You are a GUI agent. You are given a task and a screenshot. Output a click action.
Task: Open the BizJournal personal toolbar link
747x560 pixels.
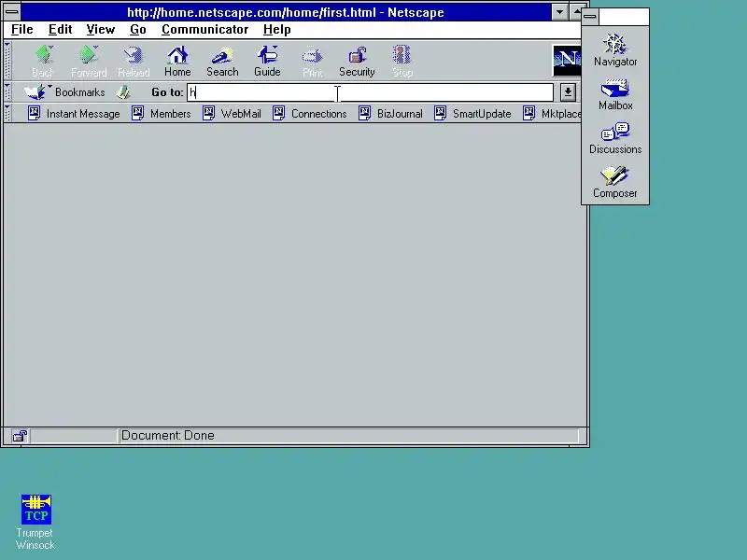click(x=390, y=113)
